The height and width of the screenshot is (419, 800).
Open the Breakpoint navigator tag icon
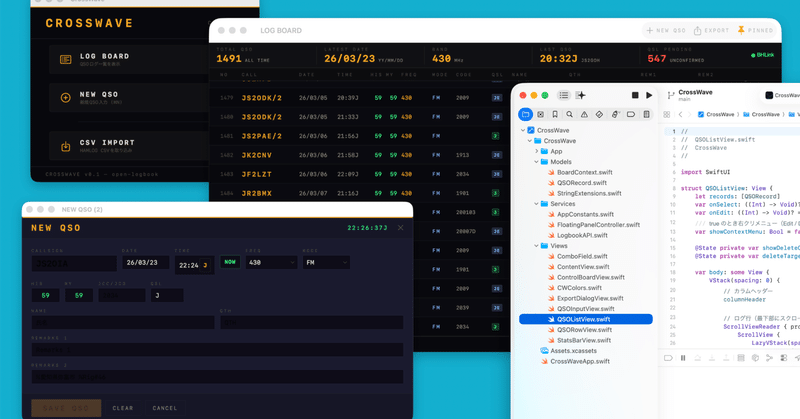pos(631,114)
